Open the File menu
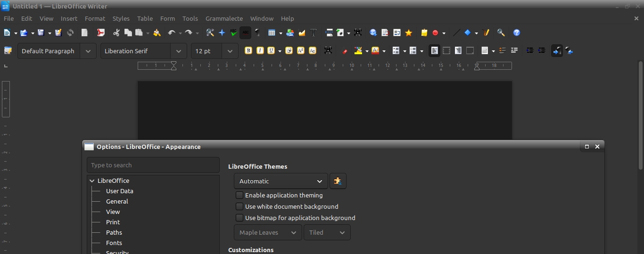Image resolution: width=644 pixels, height=254 pixels. click(x=8, y=18)
